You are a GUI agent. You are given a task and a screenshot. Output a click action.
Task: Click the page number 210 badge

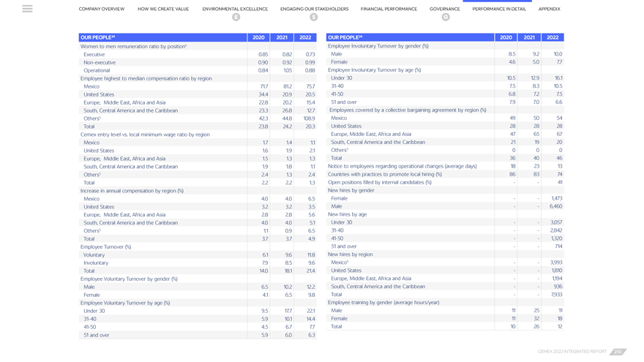[618, 352]
